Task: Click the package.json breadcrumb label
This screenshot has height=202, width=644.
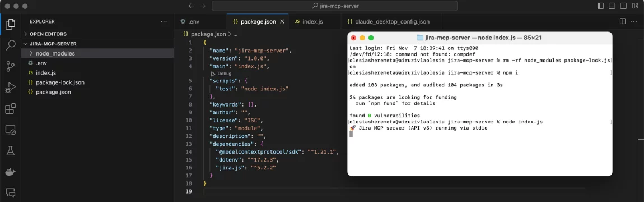Action: tap(208, 34)
